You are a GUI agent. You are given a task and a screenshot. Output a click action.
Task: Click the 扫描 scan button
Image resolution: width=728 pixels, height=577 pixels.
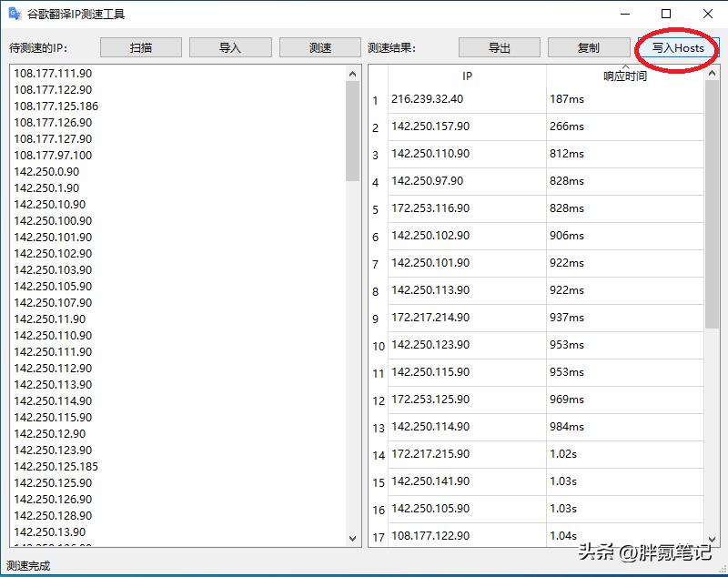pos(141,48)
